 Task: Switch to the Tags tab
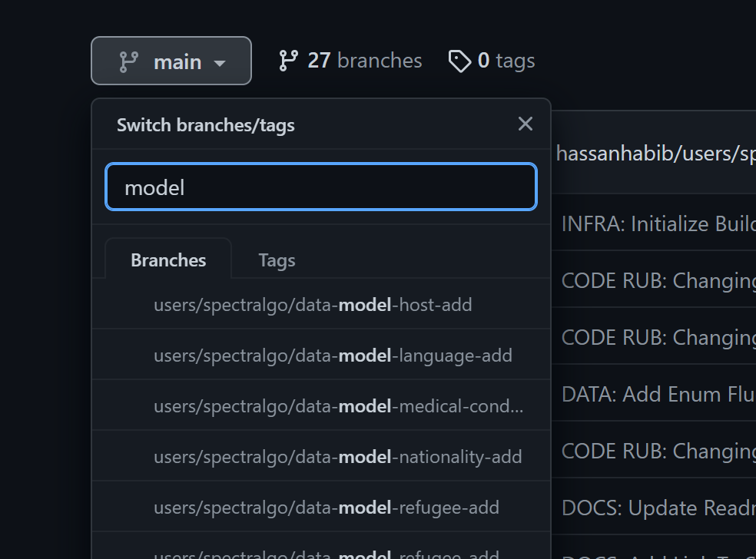pos(276,260)
